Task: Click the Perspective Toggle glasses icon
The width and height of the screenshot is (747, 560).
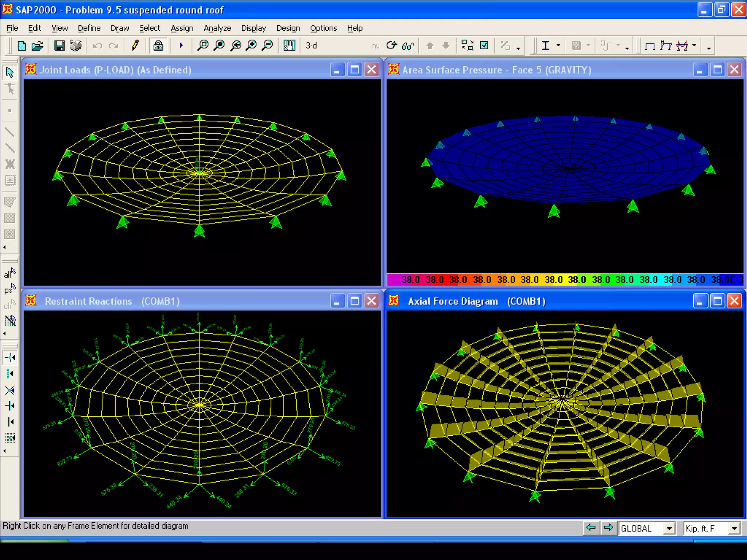Action: tap(407, 46)
